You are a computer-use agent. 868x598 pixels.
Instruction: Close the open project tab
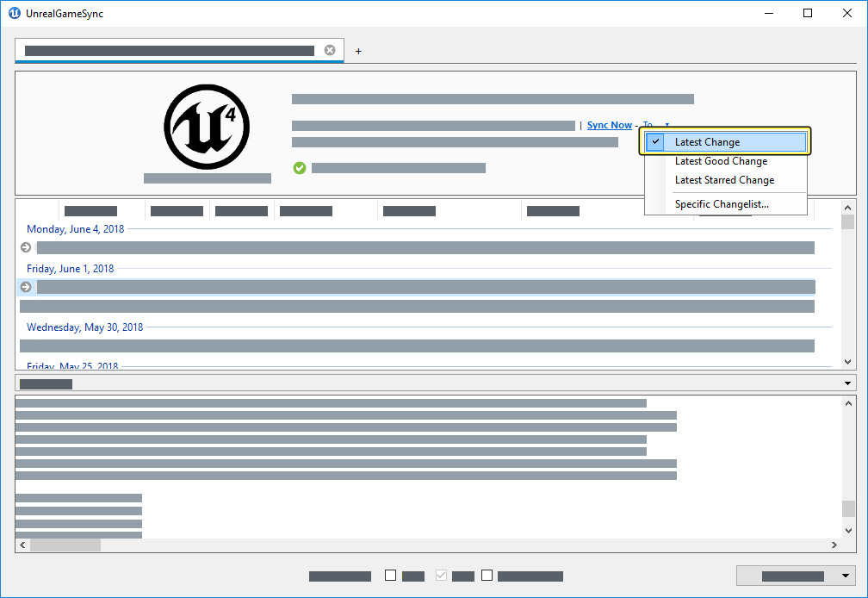(329, 50)
